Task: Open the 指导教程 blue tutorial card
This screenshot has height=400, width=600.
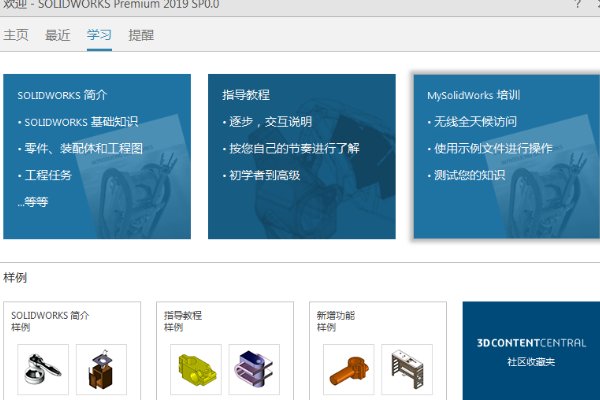Action: click(x=302, y=157)
